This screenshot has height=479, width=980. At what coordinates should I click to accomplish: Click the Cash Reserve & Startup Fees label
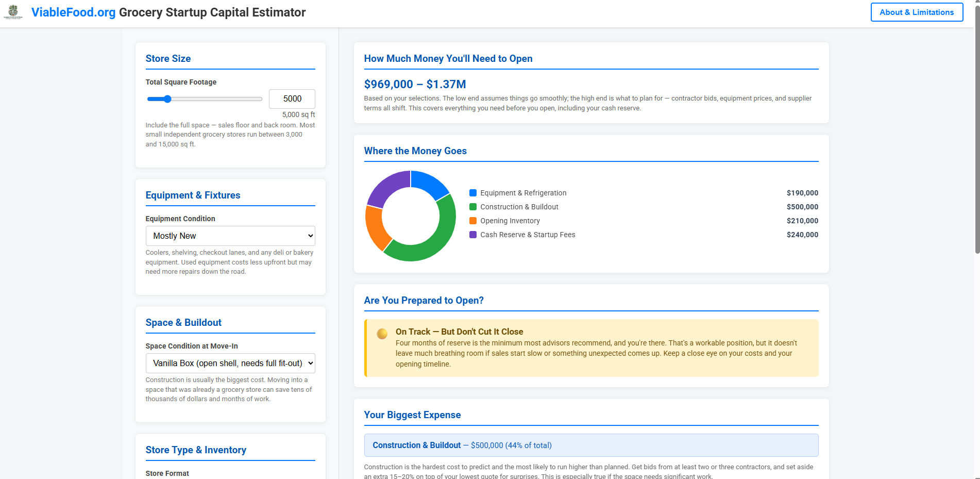click(x=528, y=235)
